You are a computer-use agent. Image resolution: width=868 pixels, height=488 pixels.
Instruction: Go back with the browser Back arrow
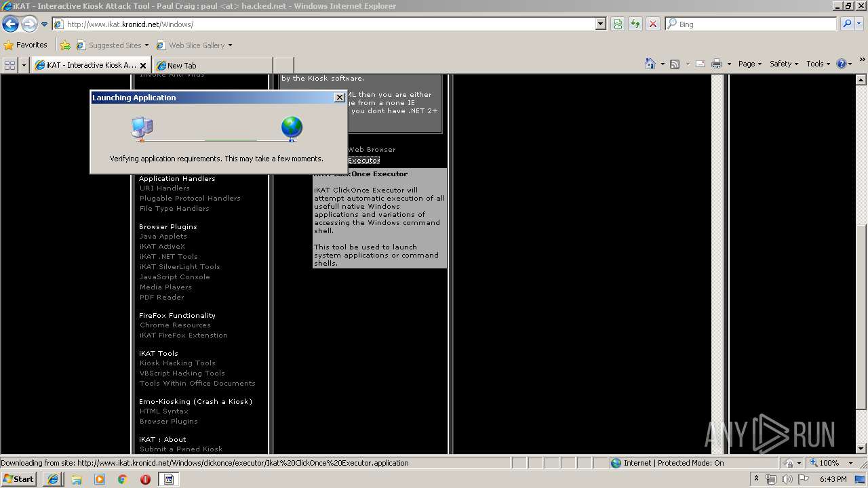pyautogui.click(x=10, y=24)
